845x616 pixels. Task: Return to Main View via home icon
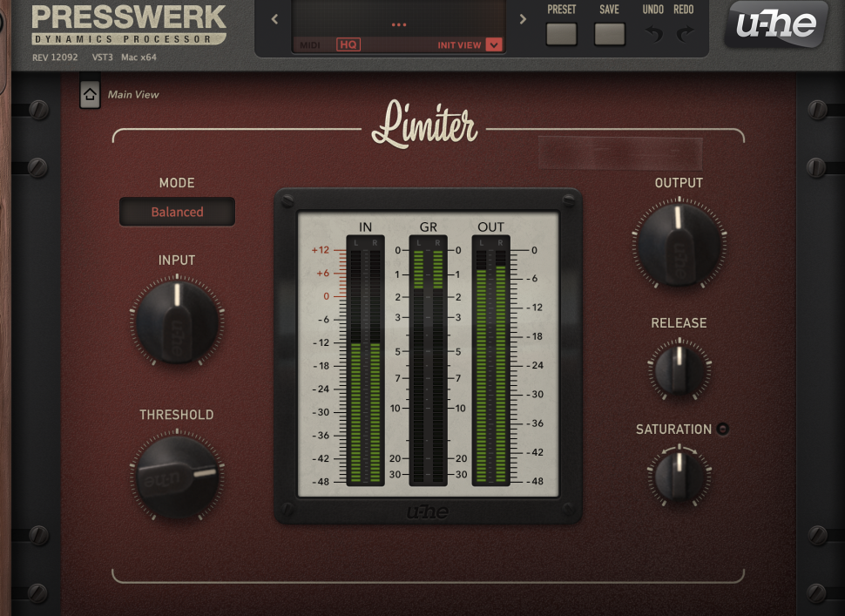pyautogui.click(x=90, y=95)
